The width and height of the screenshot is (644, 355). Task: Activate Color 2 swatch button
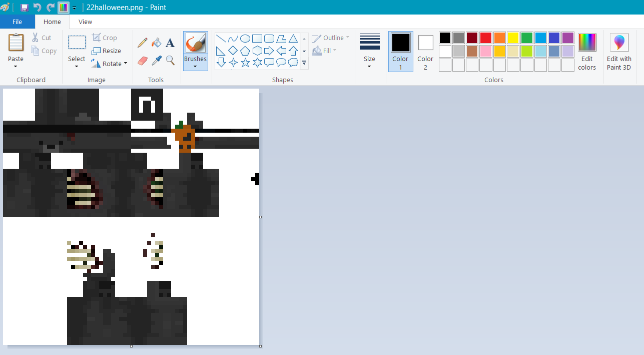pos(425,52)
